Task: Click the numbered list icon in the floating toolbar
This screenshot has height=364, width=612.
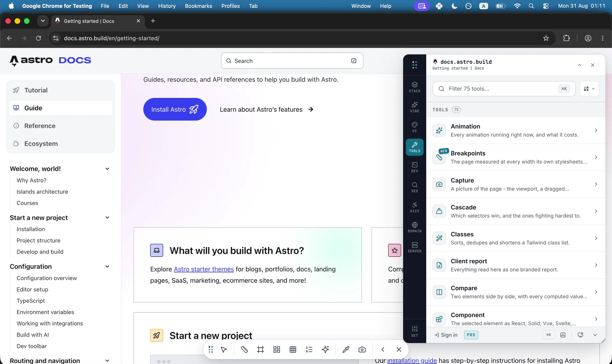Action: coord(309,350)
